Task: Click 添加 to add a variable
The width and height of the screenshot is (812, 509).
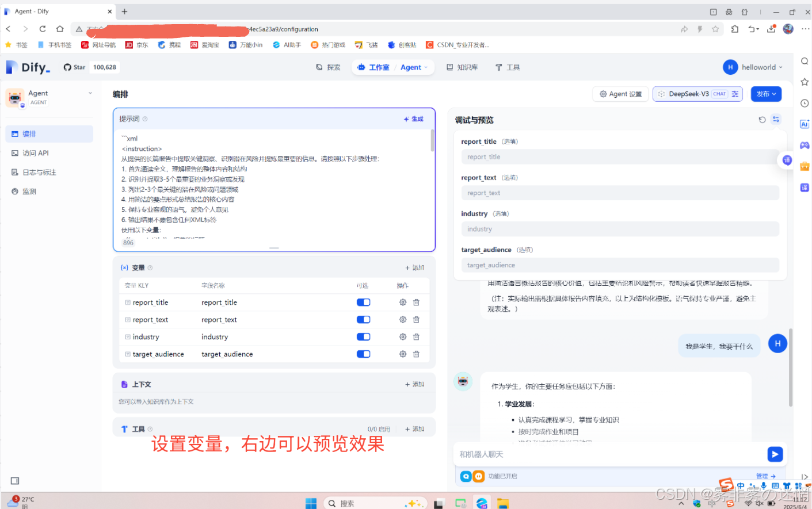Action: point(414,268)
